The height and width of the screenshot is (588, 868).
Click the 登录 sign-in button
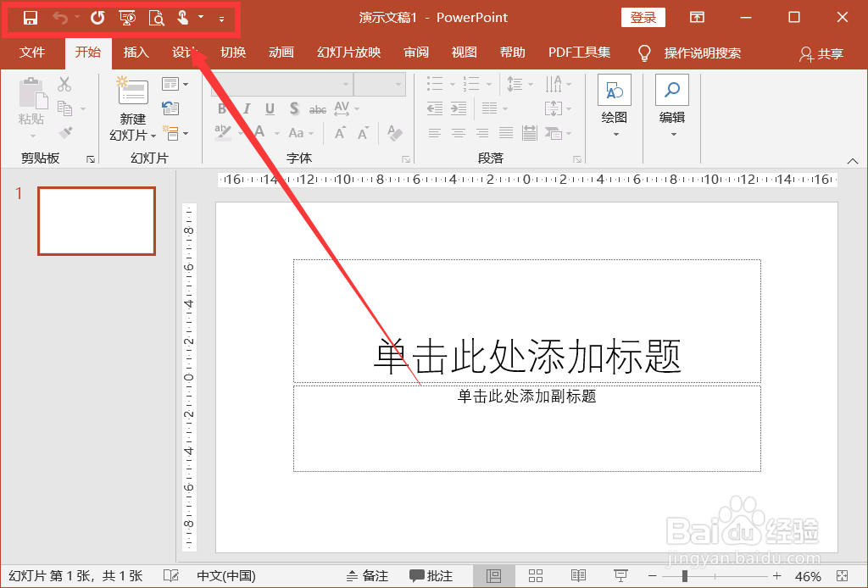643,18
